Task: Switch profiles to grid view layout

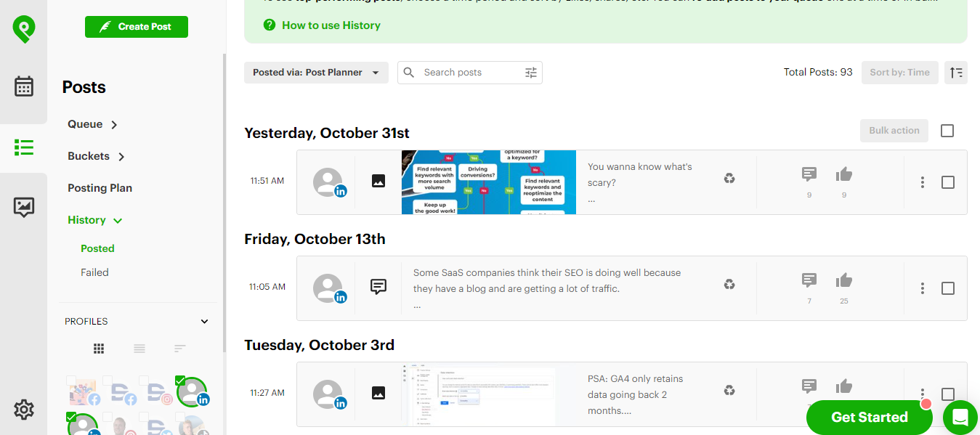Action: click(98, 349)
